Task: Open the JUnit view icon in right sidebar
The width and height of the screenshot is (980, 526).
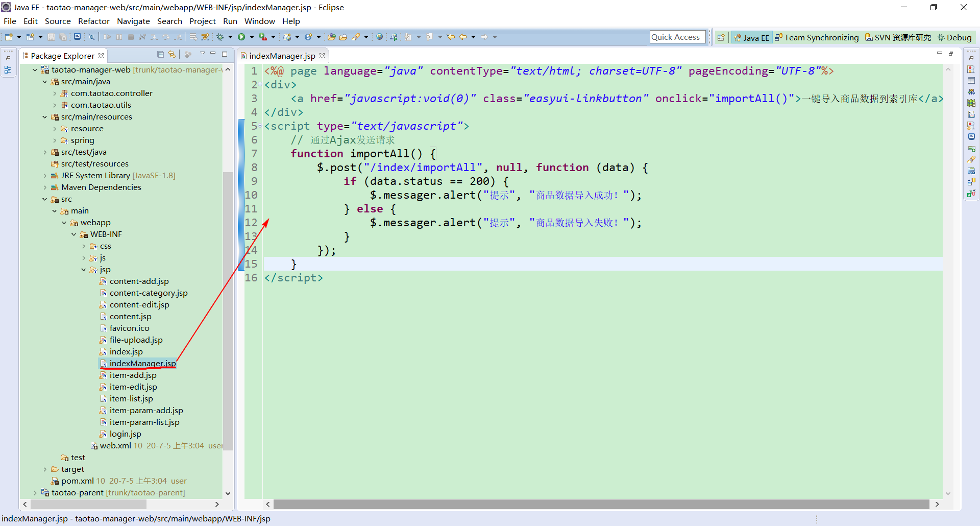Action: click(971, 193)
